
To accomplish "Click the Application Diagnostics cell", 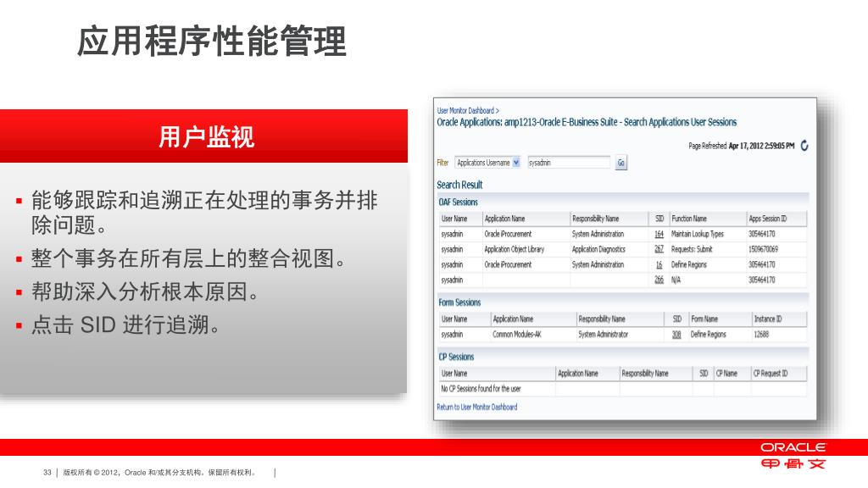I will 598,250.
